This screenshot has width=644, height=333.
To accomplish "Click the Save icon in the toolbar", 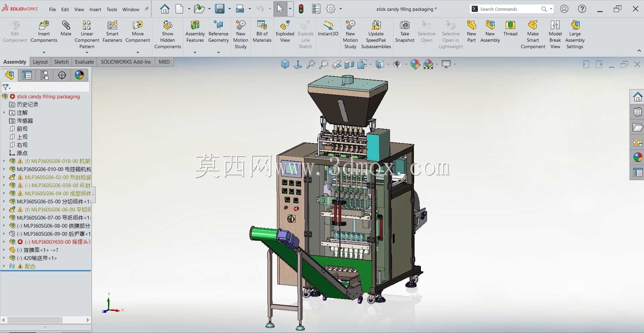I will pyautogui.click(x=220, y=9).
